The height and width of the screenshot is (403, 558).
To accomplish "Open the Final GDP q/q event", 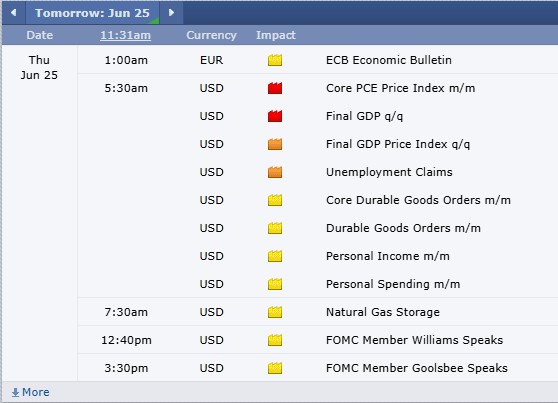I will (364, 116).
